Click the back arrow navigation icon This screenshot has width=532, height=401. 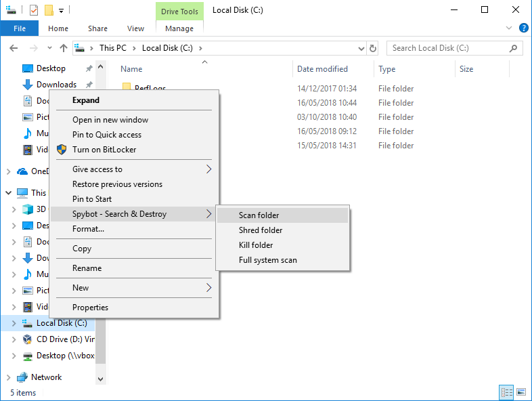tap(14, 48)
